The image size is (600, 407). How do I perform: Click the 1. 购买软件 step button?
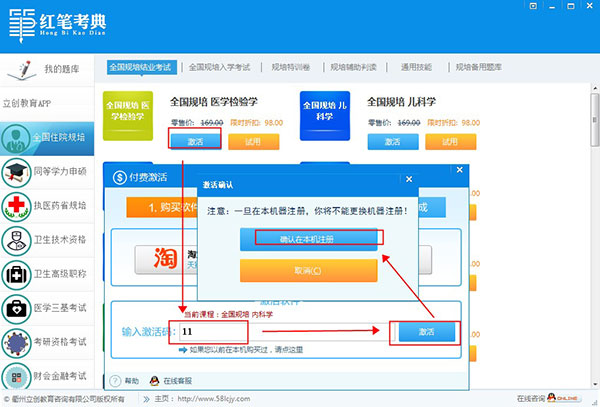click(162, 208)
